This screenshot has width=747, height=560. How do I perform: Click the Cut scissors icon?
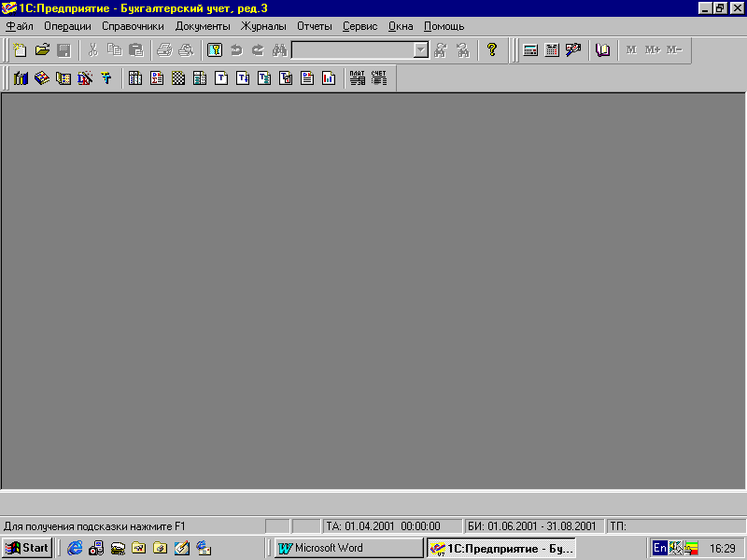pos(92,50)
